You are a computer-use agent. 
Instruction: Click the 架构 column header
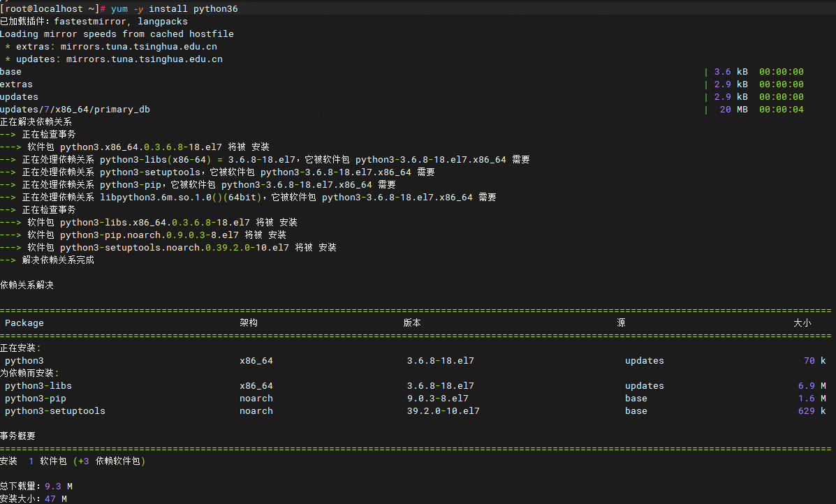[x=249, y=323]
